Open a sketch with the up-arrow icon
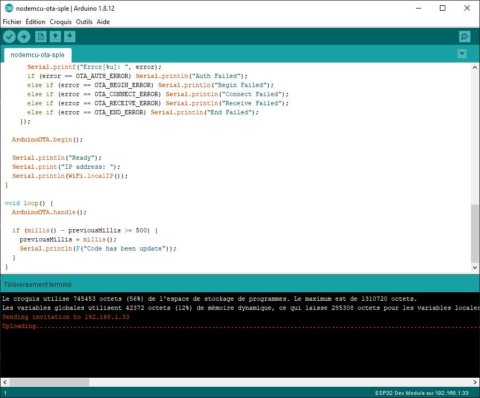This screenshot has height=398, width=480. 55,37
